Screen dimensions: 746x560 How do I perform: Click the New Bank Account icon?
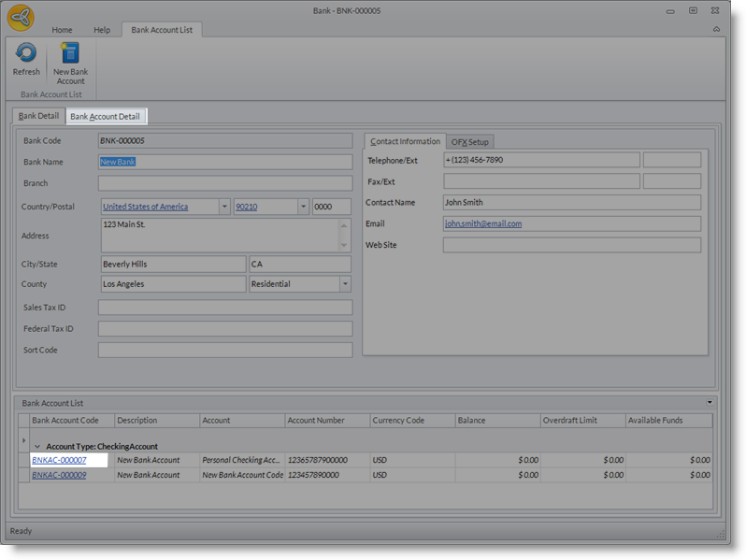coord(70,54)
